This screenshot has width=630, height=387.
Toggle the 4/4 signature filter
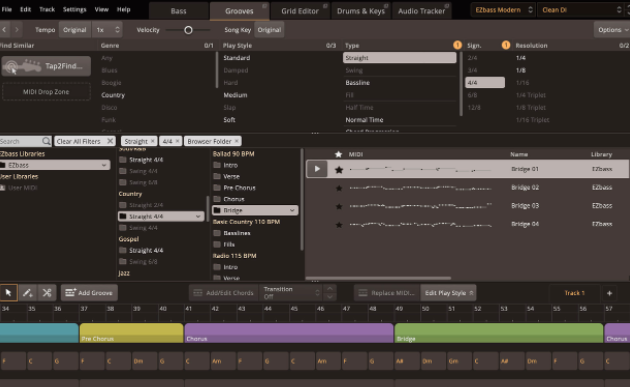[x=485, y=82]
